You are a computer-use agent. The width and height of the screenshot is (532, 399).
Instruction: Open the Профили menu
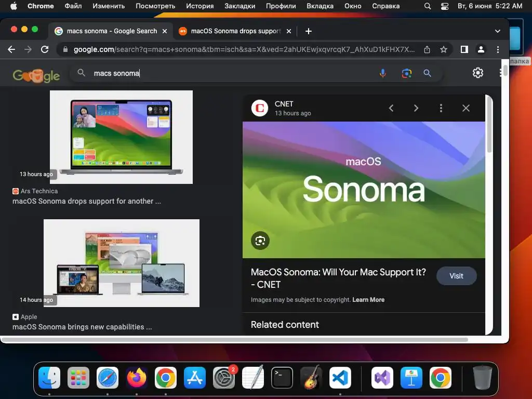click(281, 6)
